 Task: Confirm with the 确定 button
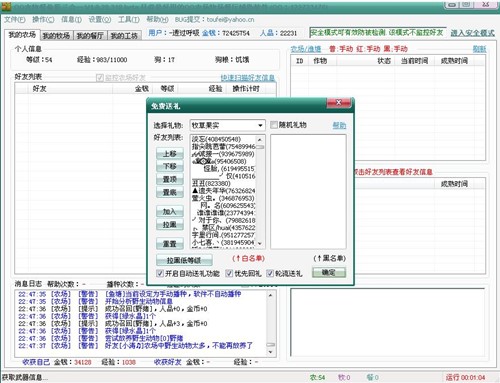pos(329,273)
